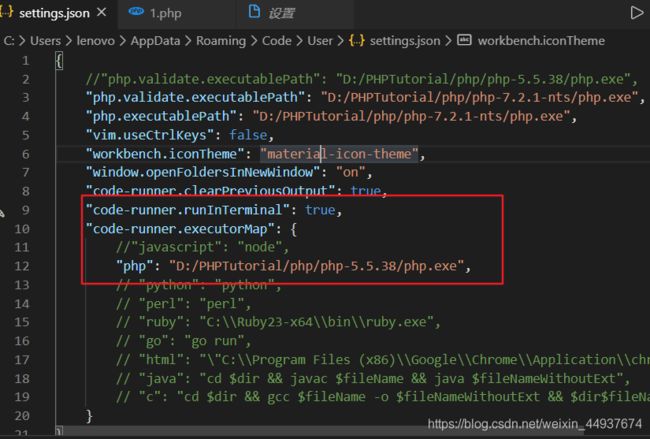Click line number 6 in gutter

(x=26, y=154)
